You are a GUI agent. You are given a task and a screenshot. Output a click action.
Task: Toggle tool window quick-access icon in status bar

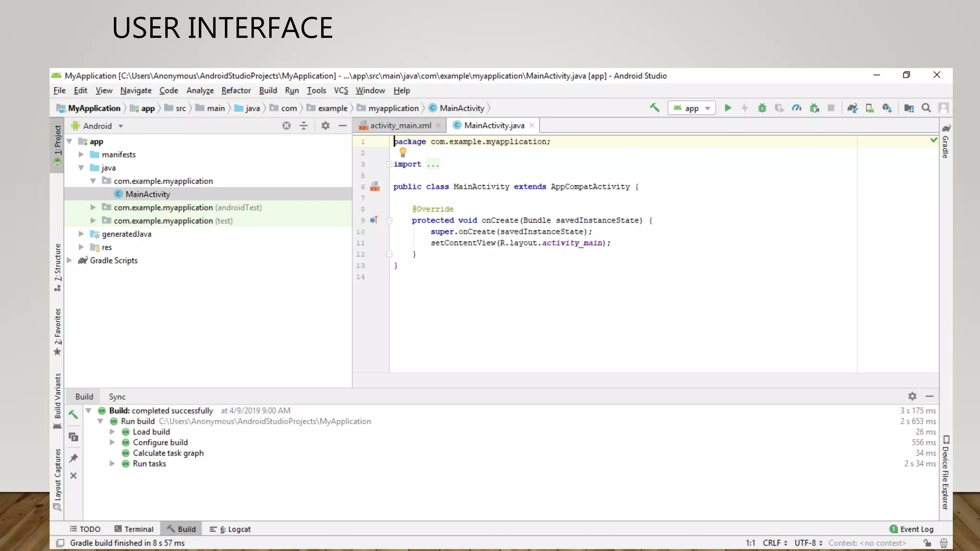coord(60,543)
